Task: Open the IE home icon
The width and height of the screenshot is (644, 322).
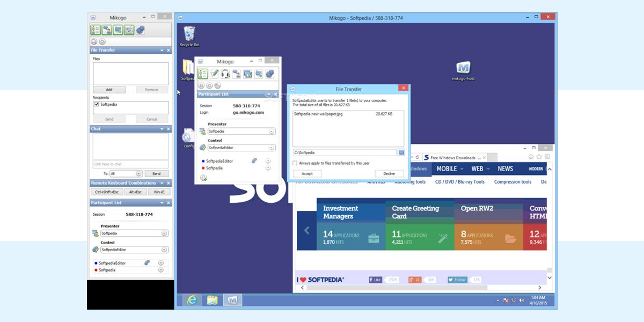Action: coord(531,157)
